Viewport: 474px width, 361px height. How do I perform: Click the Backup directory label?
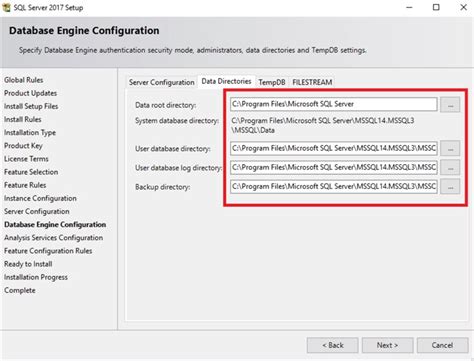pos(163,187)
